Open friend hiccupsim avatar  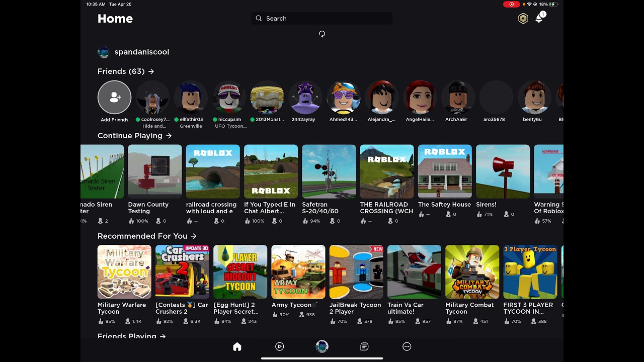229,97
